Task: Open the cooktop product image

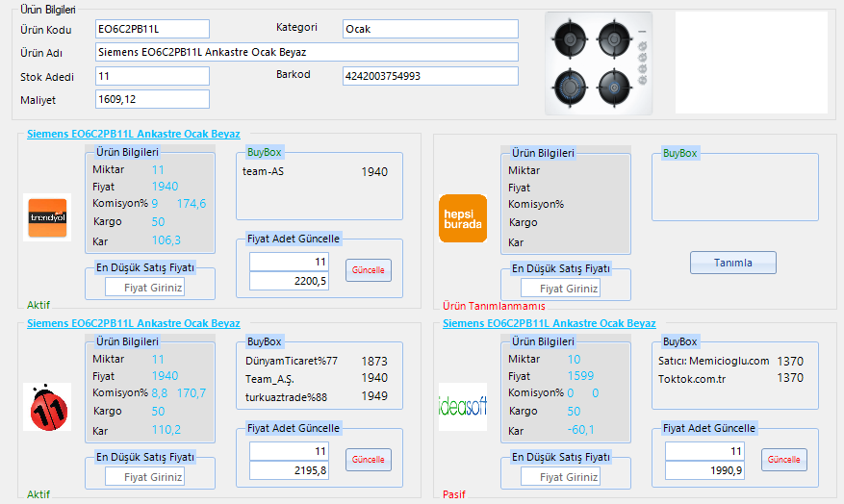Action: point(598,63)
